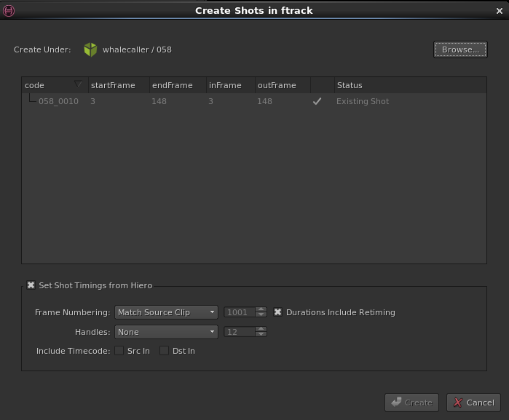The width and height of the screenshot is (509, 420).
Task: Click the Create button
Action: (411, 403)
